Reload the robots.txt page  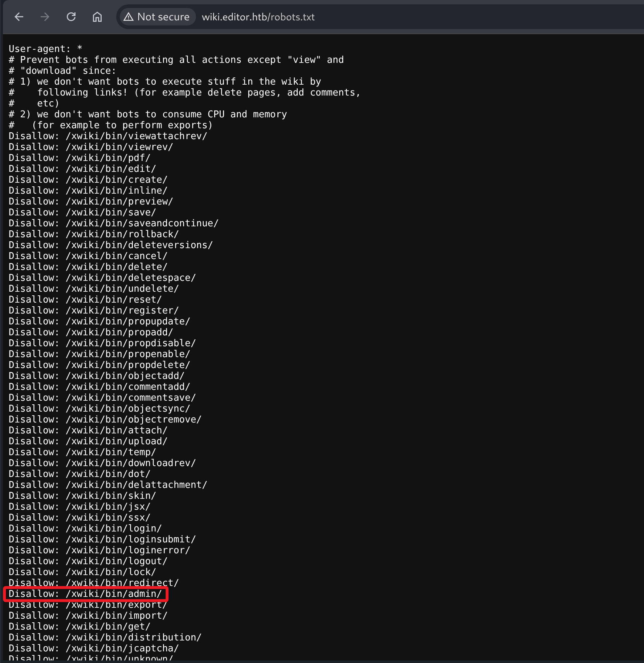[71, 17]
